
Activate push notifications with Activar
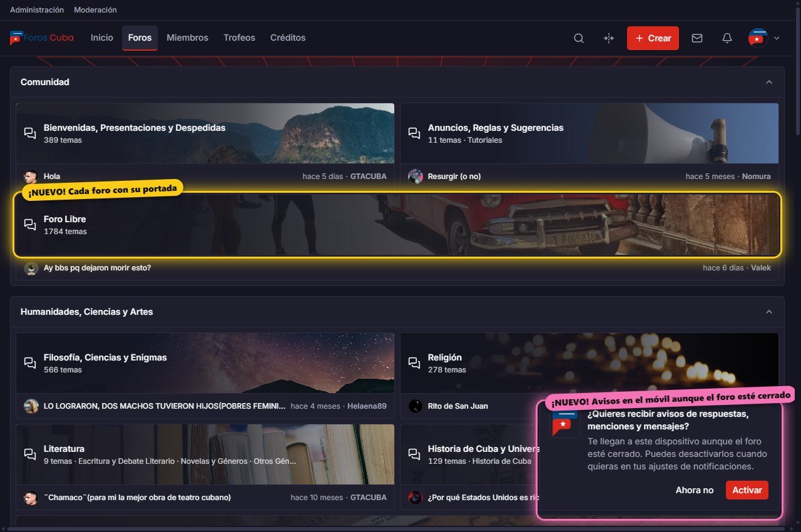pos(747,490)
